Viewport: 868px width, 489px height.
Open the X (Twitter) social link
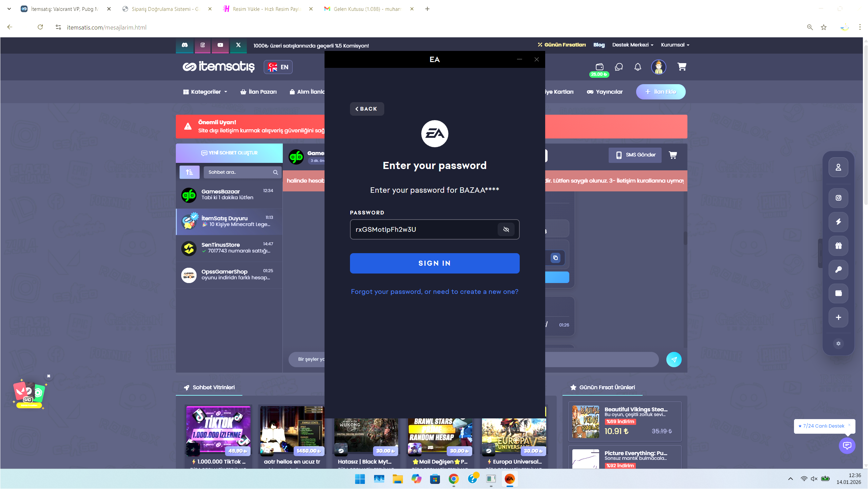click(x=238, y=45)
